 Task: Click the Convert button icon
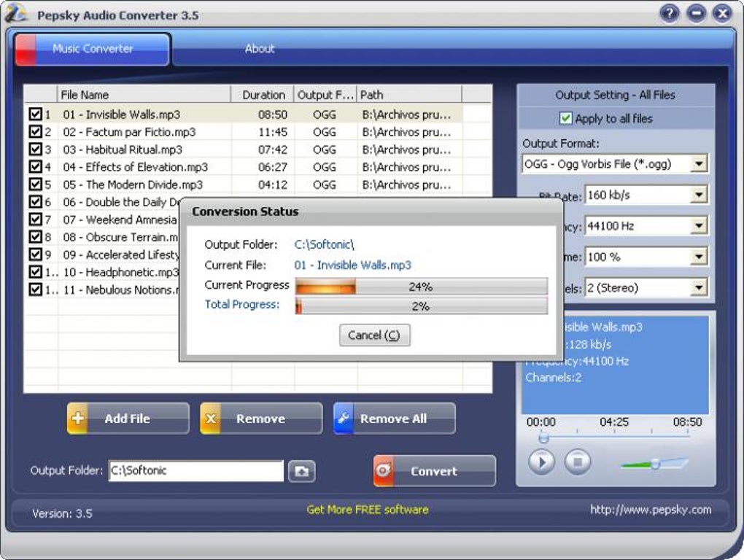point(384,470)
